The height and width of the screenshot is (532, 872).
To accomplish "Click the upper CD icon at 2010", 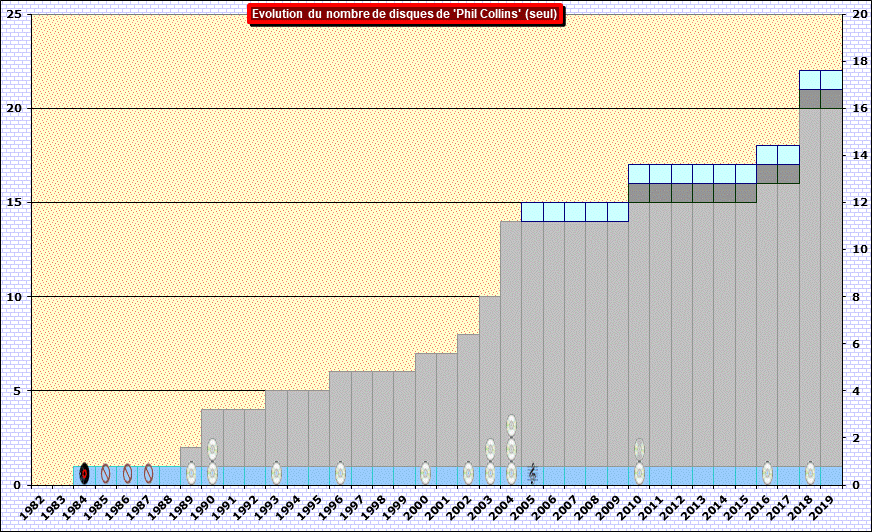I will click(639, 449).
